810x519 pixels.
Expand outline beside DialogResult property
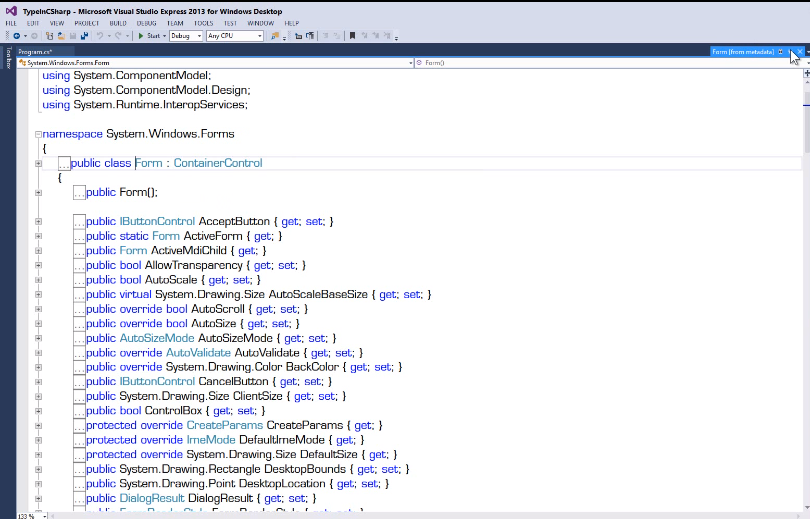click(x=38, y=498)
